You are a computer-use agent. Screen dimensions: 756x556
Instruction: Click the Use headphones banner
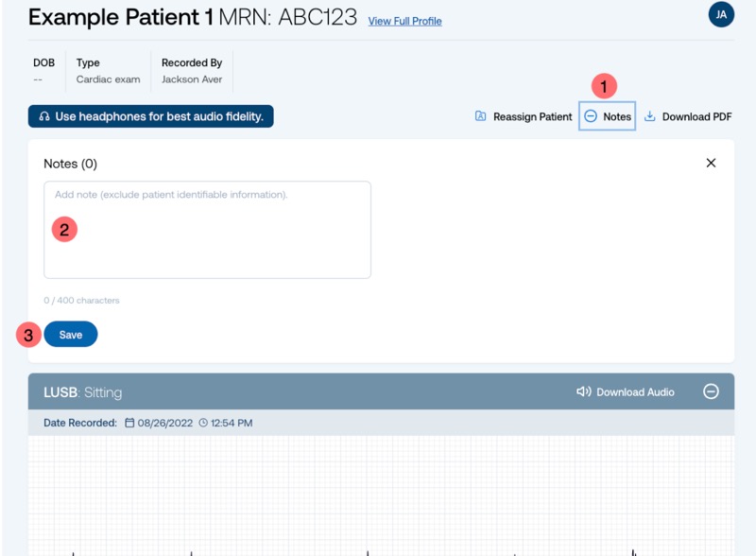pyautogui.click(x=150, y=116)
